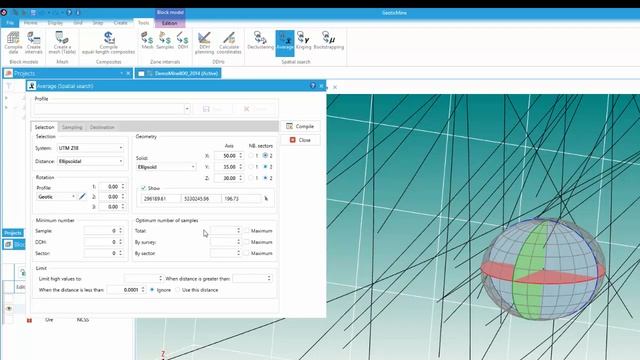Select 1 sector radio for X axis

coord(251,156)
